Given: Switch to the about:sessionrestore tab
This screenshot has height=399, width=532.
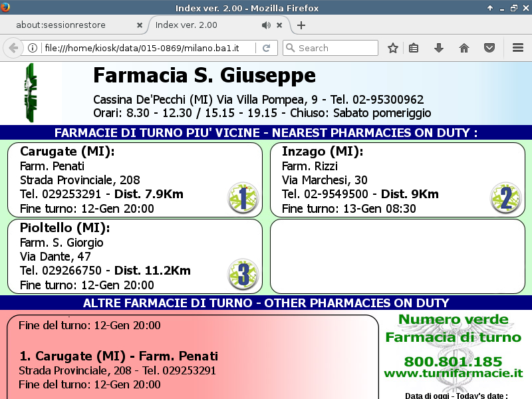Looking at the screenshot, I should [70, 25].
